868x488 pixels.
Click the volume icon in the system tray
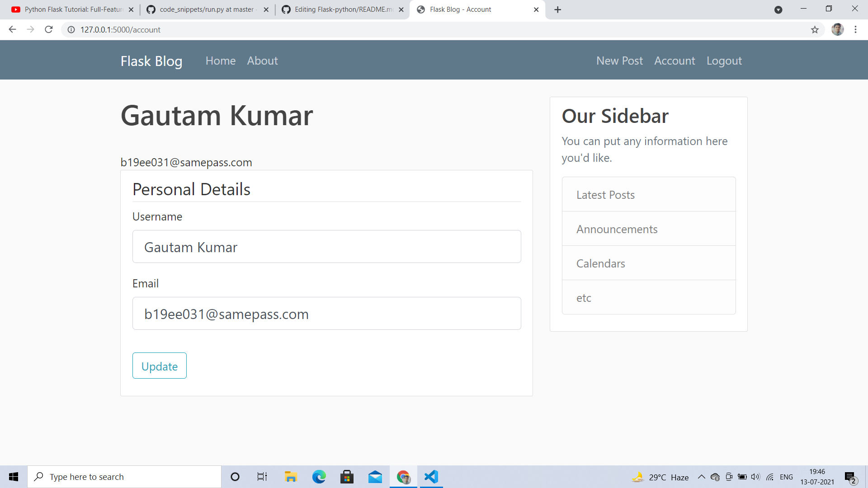pyautogui.click(x=756, y=477)
